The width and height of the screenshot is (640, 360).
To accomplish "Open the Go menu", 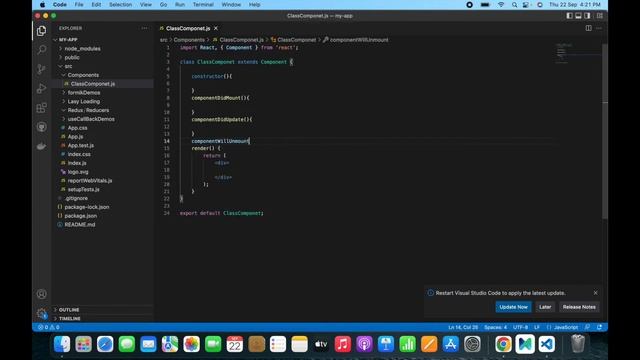I will click(163, 4).
